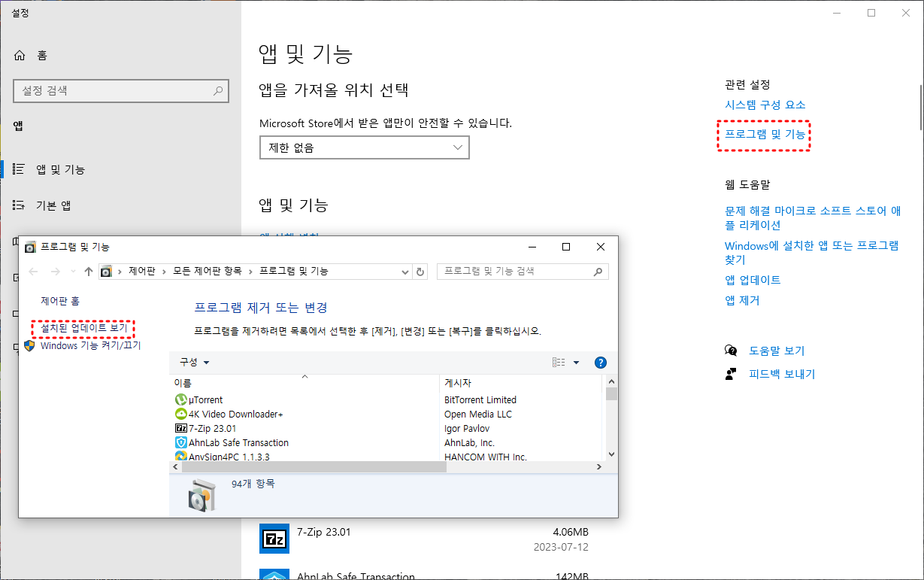Click scroll down arrow of programs list
Screen dimensions: 924x580
point(611,454)
